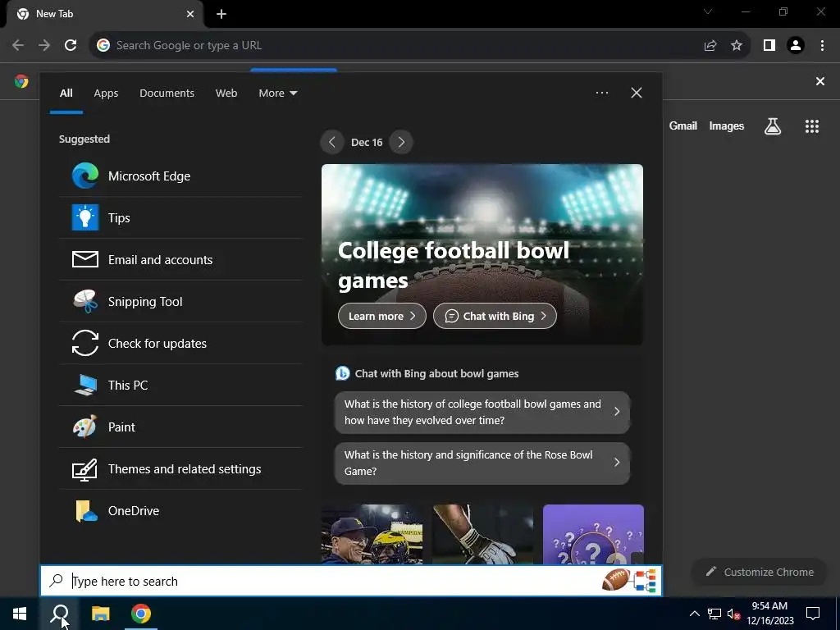Select Check for updates
Viewport: 840px width, 630px height.
180,344
